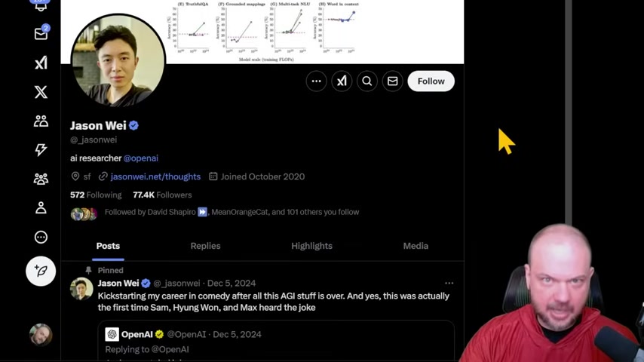Open jasonwei.net/thoughts link
Image resolution: width=644 pixels, height=362 pixels.
pos(155,176)
